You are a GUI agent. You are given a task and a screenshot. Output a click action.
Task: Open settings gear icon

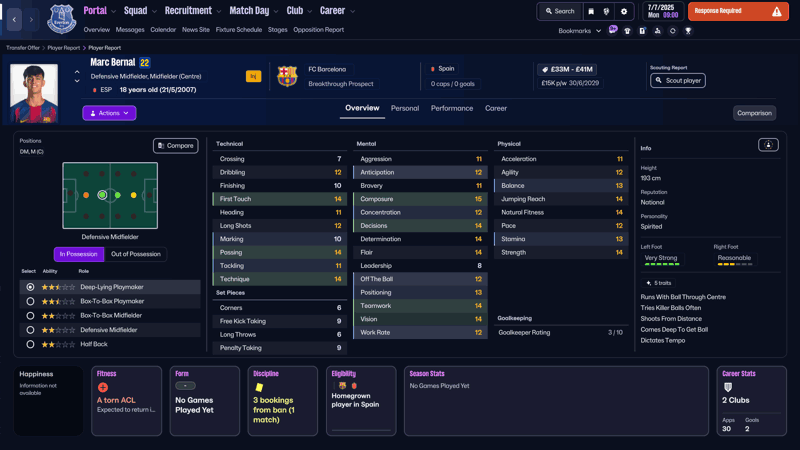[x=623, y=11]
